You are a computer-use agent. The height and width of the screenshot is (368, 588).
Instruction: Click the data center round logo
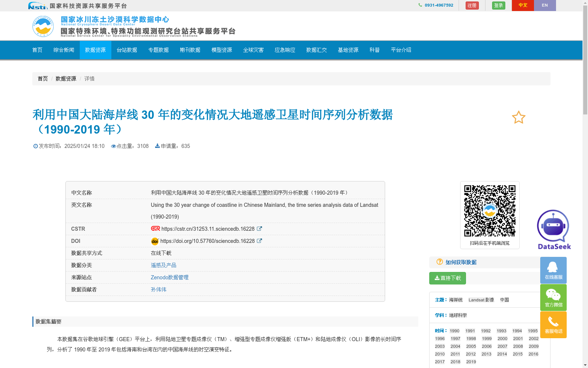point(43,26)
